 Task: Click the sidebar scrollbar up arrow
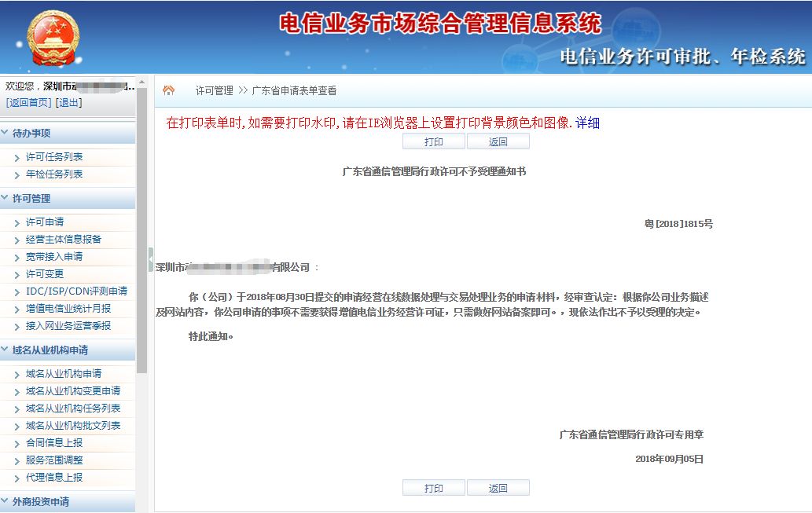(x=142, y=82)
